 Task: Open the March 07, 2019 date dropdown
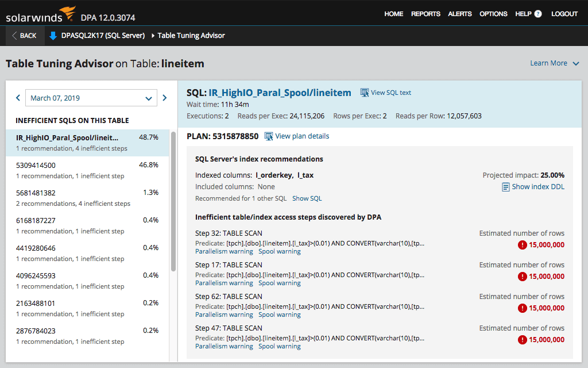point(91,98)
